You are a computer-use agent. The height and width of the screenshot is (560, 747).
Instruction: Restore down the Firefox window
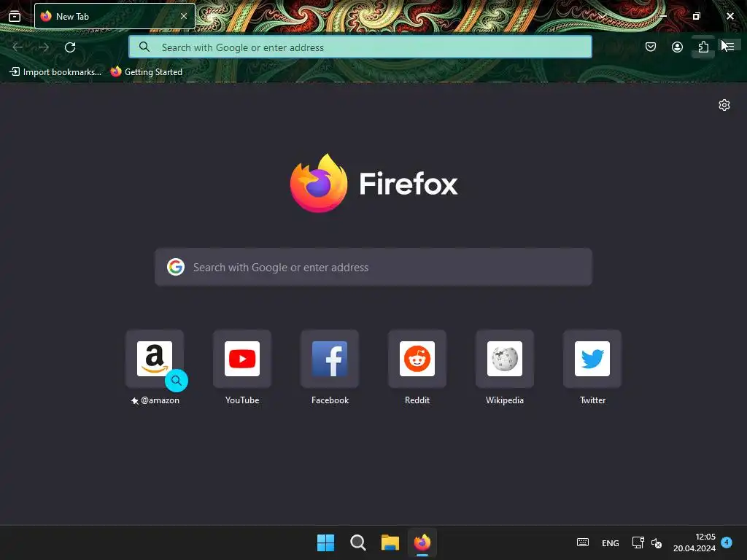697,16
